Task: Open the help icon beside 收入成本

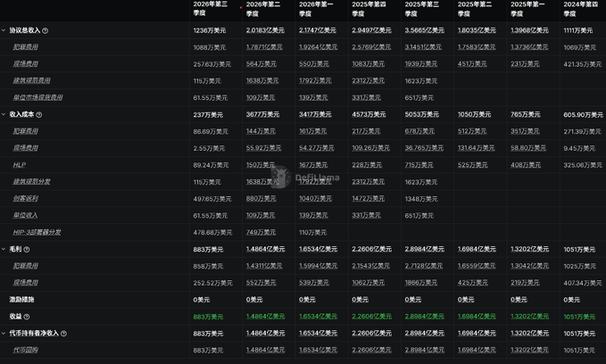Action: (x=39, y=115)
